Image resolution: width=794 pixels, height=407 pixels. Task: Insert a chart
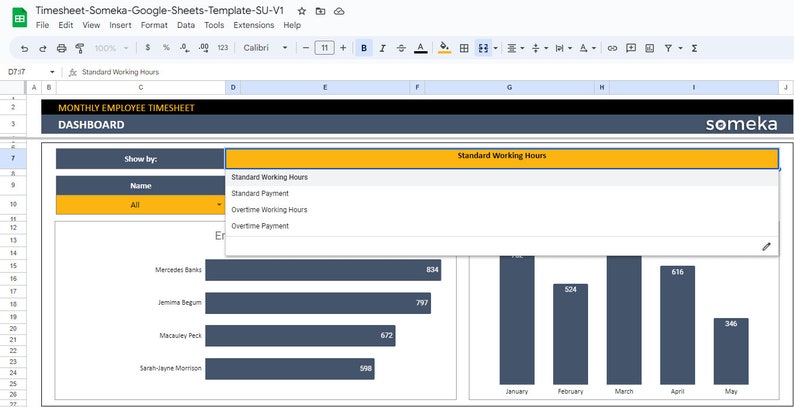coord(650,48)
